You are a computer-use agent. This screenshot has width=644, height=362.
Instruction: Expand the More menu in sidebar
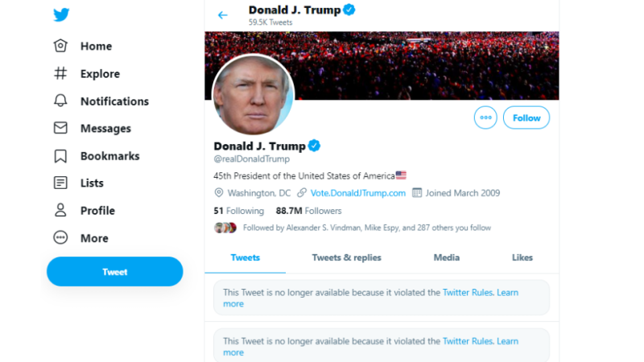[x=81, y=238]
